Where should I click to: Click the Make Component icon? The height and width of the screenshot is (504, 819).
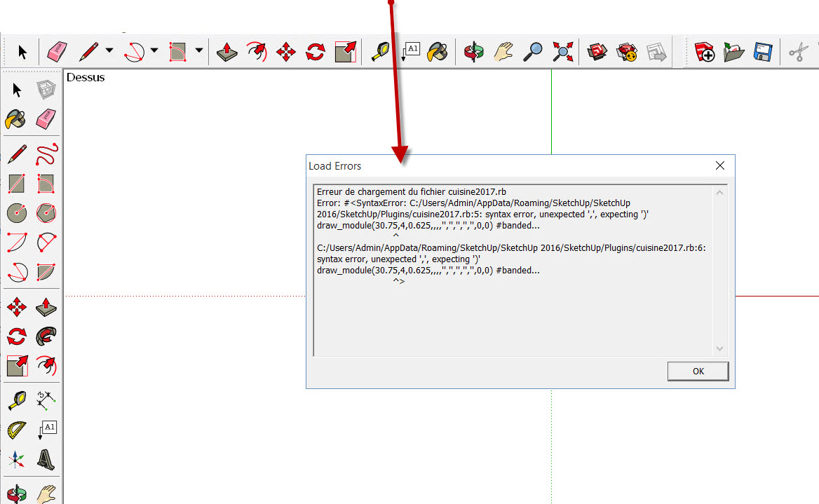pos(46,90)
